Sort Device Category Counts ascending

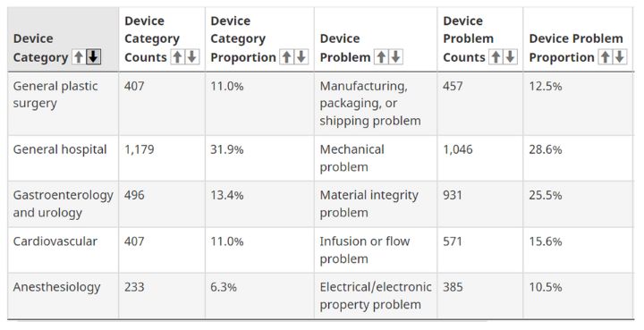click(x=177, y=57)
